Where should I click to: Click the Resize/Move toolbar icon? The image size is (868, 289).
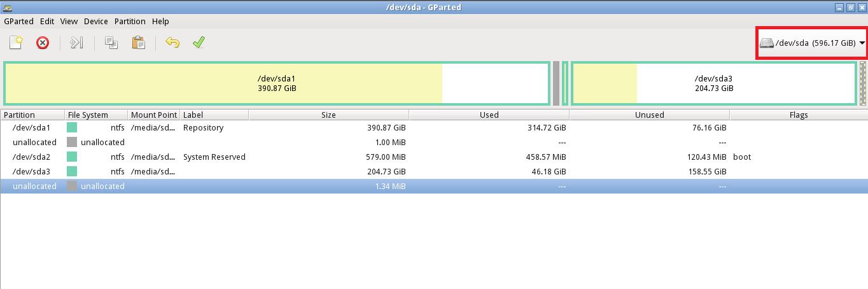click(76, 43)
